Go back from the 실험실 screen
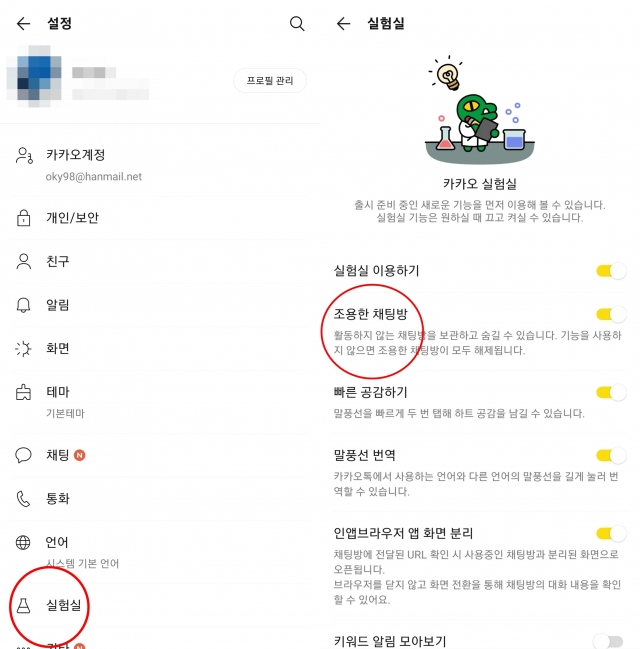Screen dimensions: 640x649 [x=344, y=24]
